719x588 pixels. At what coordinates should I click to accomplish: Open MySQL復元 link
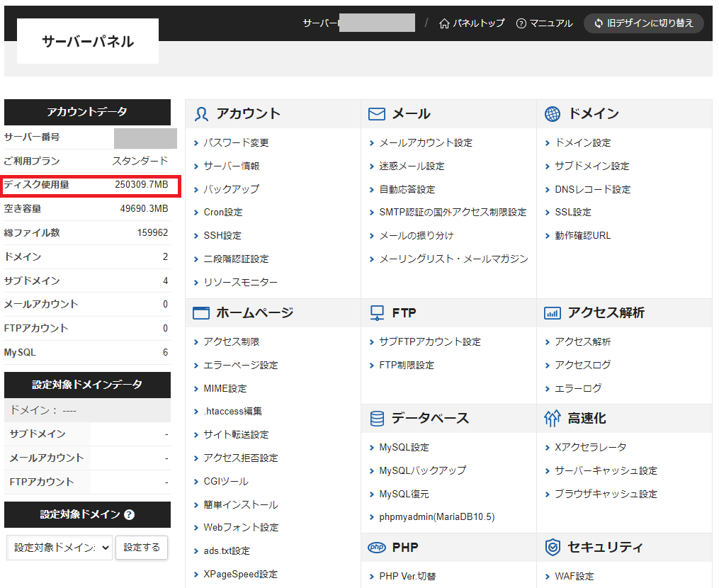(404, 494)
